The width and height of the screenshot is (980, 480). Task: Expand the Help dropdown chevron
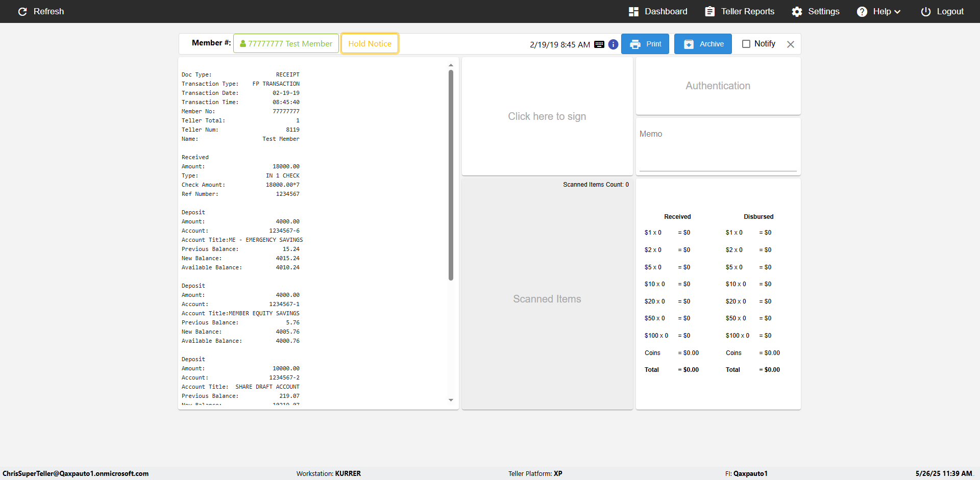point(897,12)
